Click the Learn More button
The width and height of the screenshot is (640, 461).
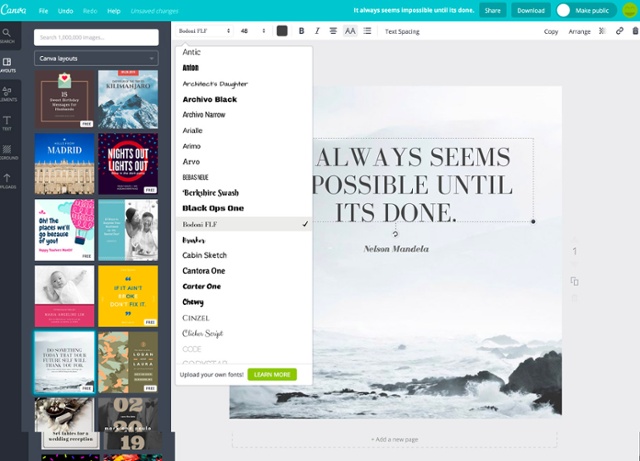pos(272,374)
